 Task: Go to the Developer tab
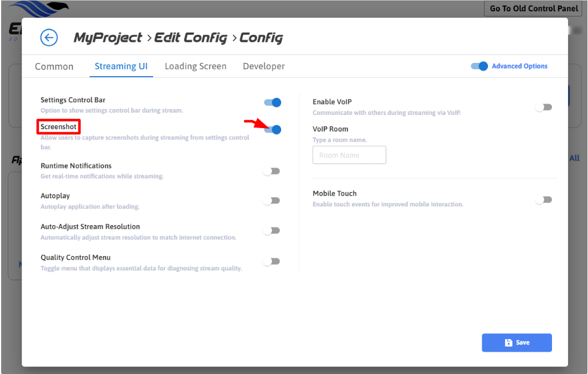pyautogui.click(x=263, y=66)
